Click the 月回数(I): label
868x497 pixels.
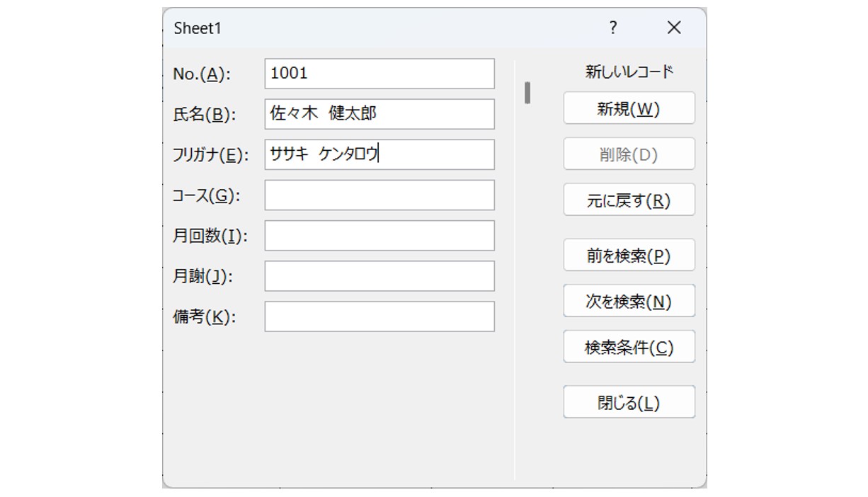[211, 236]
